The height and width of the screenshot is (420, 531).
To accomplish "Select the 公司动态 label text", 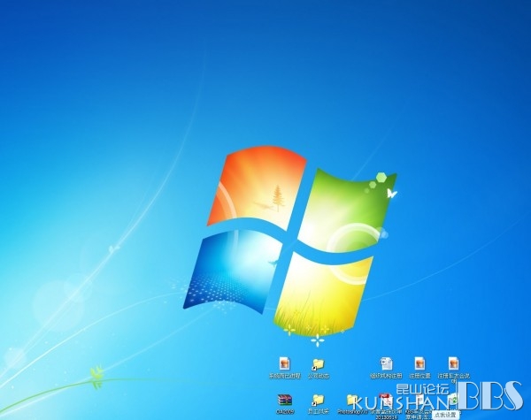I will (x=319, y=376).
